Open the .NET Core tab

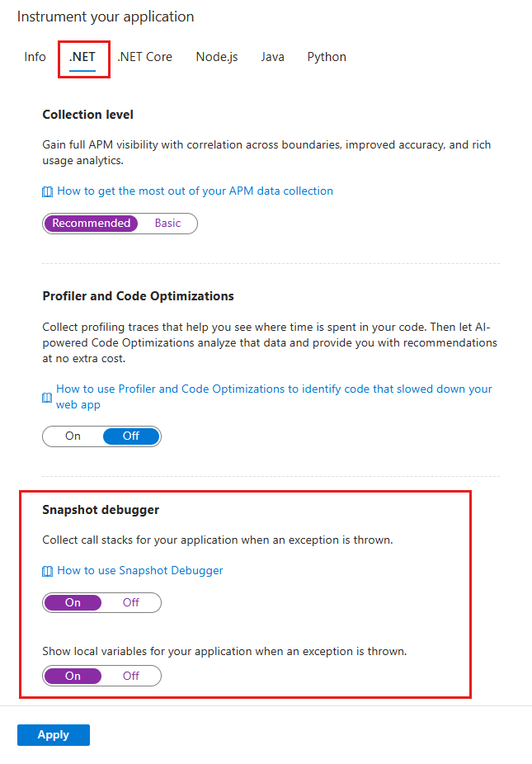coord(144,57)
